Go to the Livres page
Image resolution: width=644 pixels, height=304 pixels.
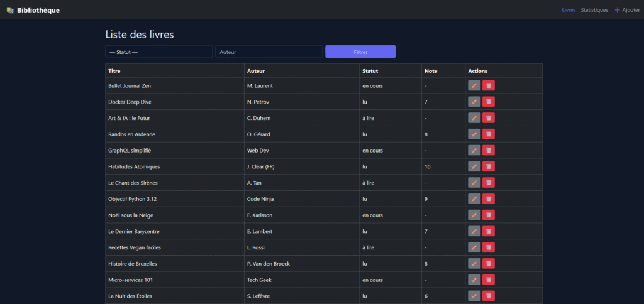(569, 10)
